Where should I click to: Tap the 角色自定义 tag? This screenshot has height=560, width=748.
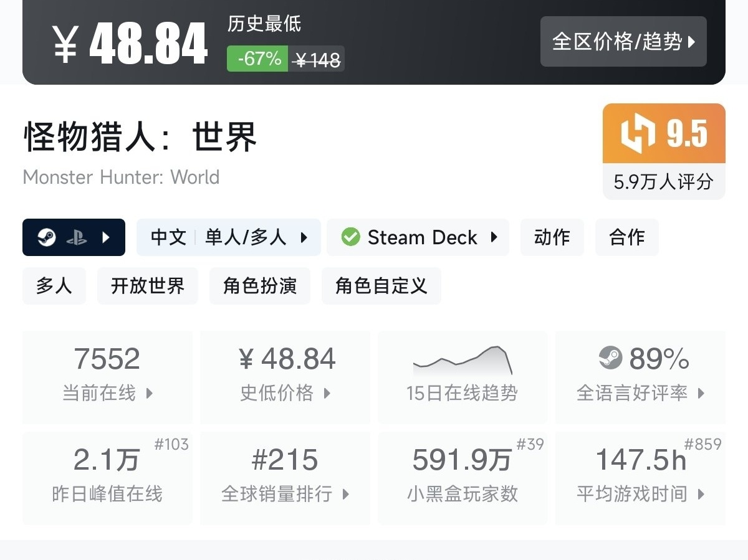pos(381,286)
